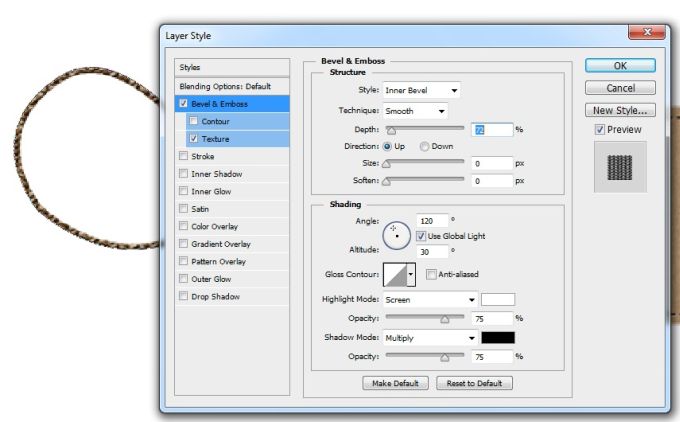Image resolution: width=680 pixels, height=422 pixels.
Task: Select the Up direction radio button
Action: pos(387,147)
